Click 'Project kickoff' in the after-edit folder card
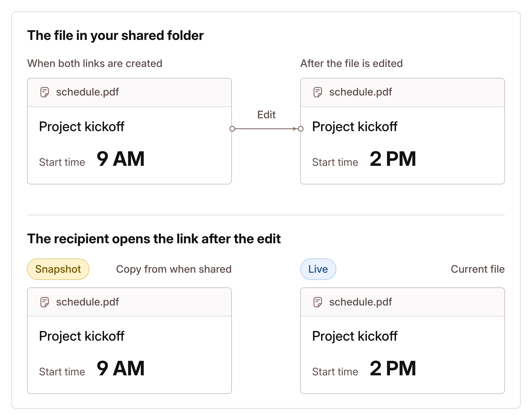Screen dimensions: 532x420 click(x=355, y=127)
